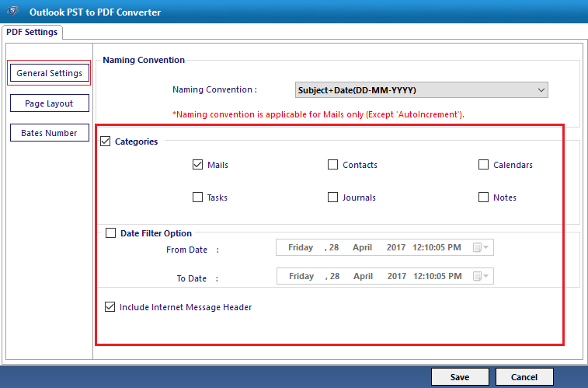Viewport: 588px width, 388px height.
Task: Uncheck the Mails category checkbox
Action: (x=197, y=164)
